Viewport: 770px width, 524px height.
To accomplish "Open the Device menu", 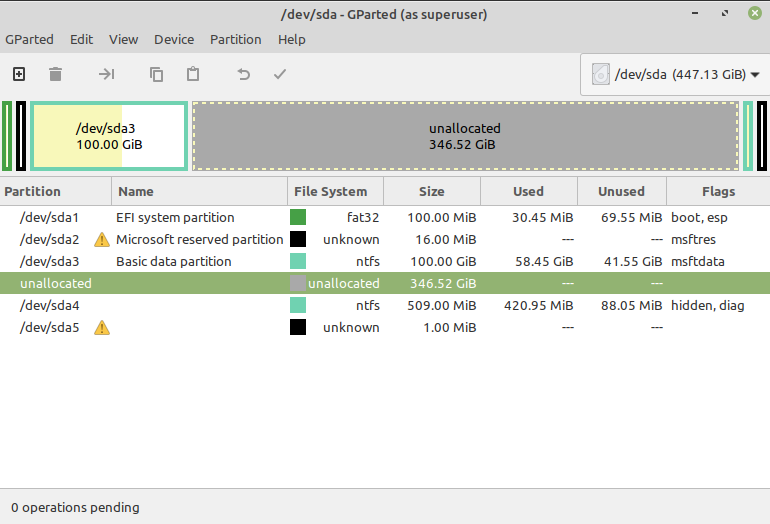I will tap(174, 39).
